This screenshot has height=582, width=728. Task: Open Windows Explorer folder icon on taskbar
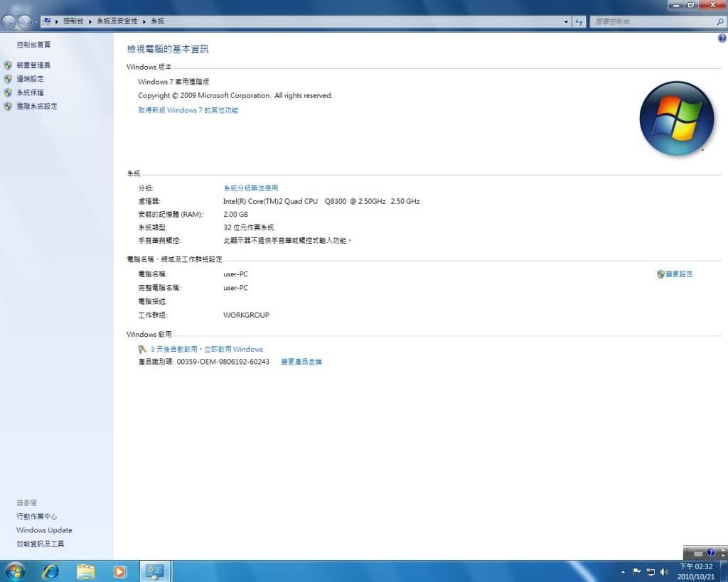pos(85,571)
